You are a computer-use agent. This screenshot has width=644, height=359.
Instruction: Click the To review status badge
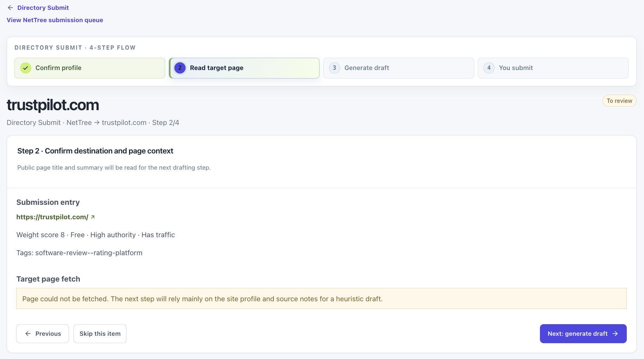[x=619, y=101]
